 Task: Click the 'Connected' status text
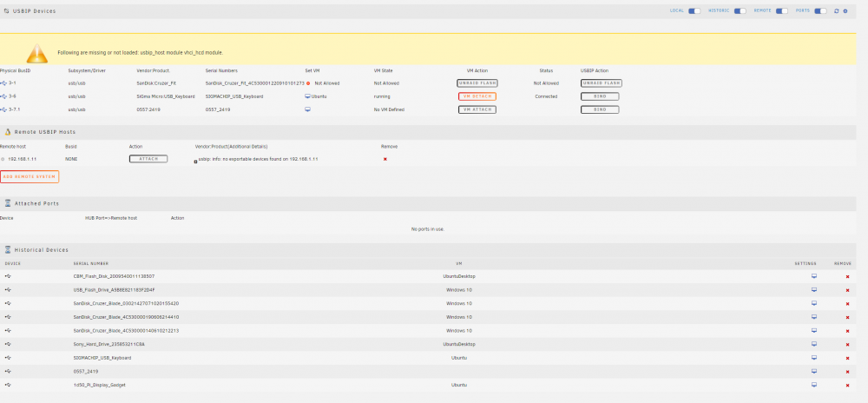(x=546, y=96)
